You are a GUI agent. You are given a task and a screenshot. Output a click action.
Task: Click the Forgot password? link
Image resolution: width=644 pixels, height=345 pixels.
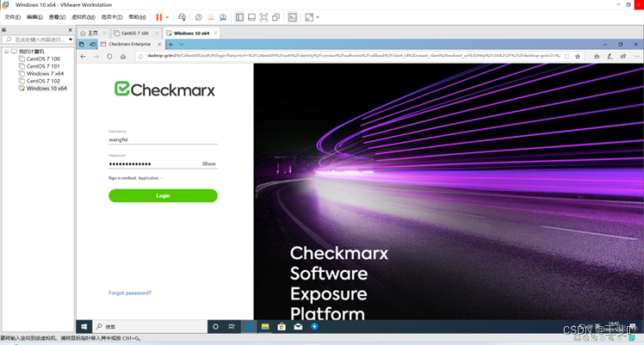[130, 293]
